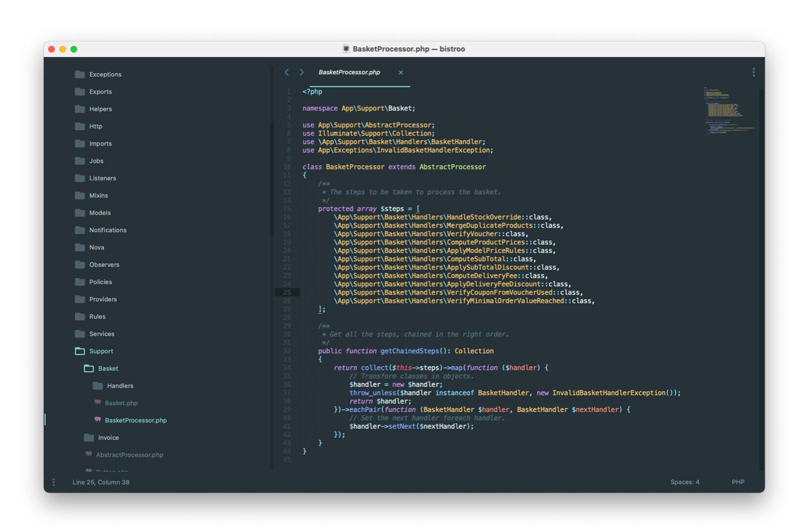
Task: Select BasketProcessor.php in the sidebar tree
Action: tap(135, 420)
